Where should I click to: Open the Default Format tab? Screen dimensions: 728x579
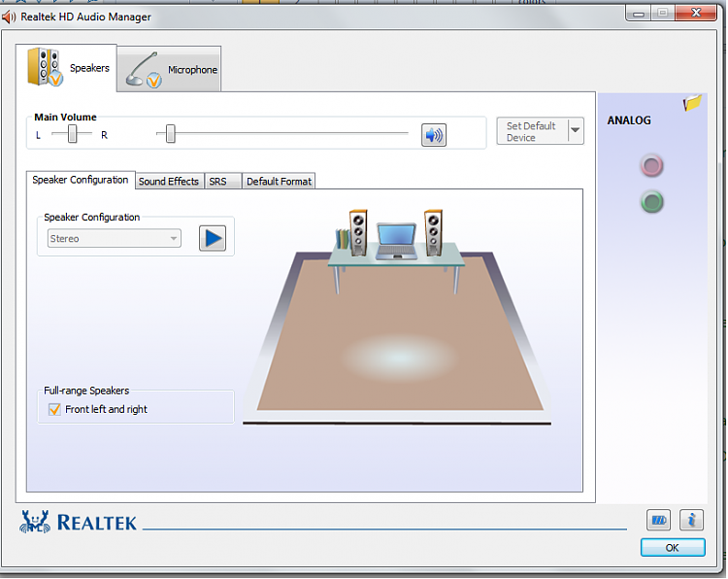(x=279, y=182)
